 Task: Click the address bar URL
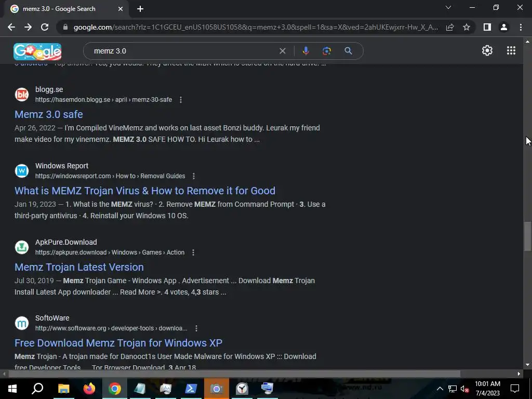point(256,27)
